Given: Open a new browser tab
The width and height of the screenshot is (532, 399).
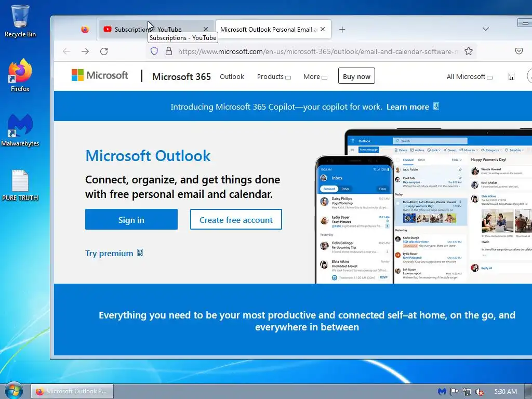Looking at the screenshot, I should click(x=342, y=30).
